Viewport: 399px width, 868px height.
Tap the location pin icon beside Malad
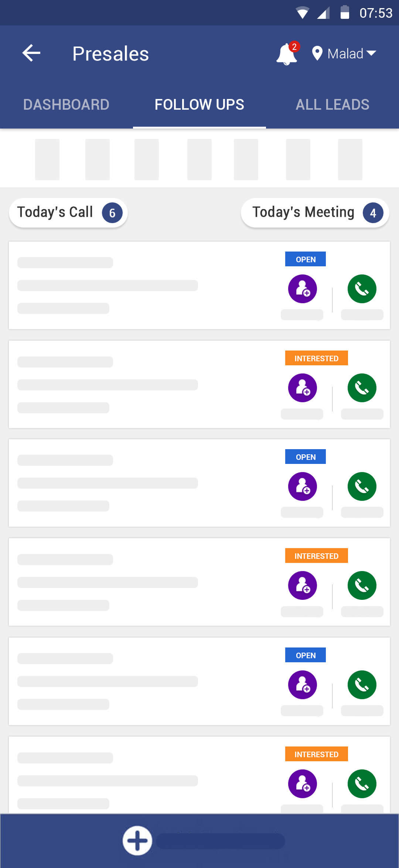pyautogui.click(x=317, y=54)
